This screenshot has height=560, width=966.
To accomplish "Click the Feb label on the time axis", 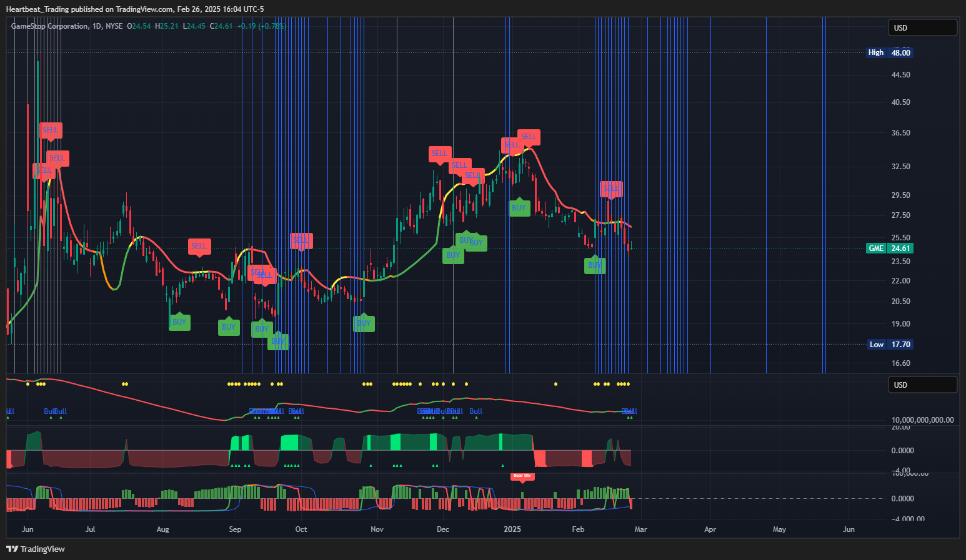I will 578,529.
